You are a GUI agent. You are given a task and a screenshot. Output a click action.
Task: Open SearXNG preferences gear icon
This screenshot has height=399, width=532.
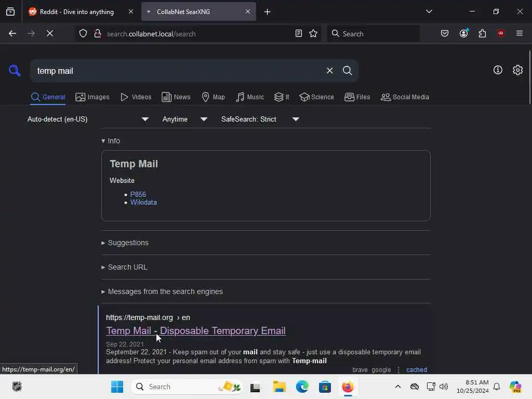tap(517, 70)
